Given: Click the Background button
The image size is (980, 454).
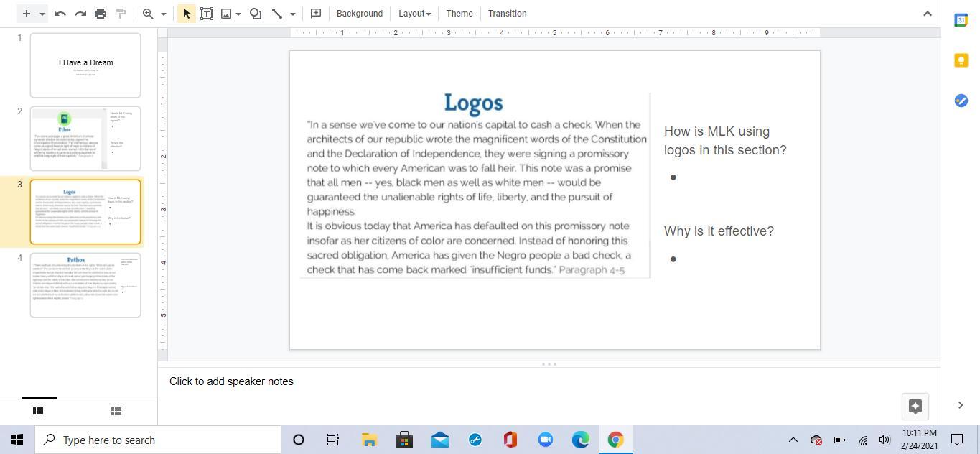Looking at the screenshot, I should (x=359, y=14).
